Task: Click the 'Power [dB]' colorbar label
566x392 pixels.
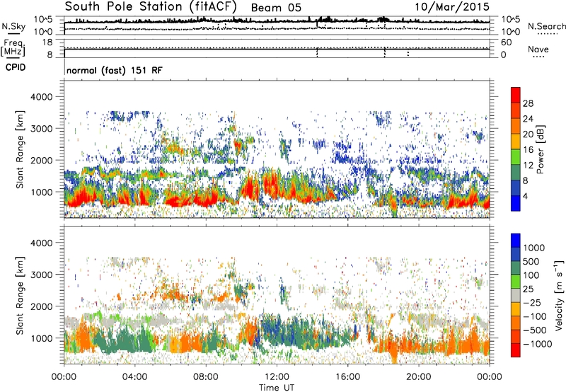Action: [x=541, y=149]
